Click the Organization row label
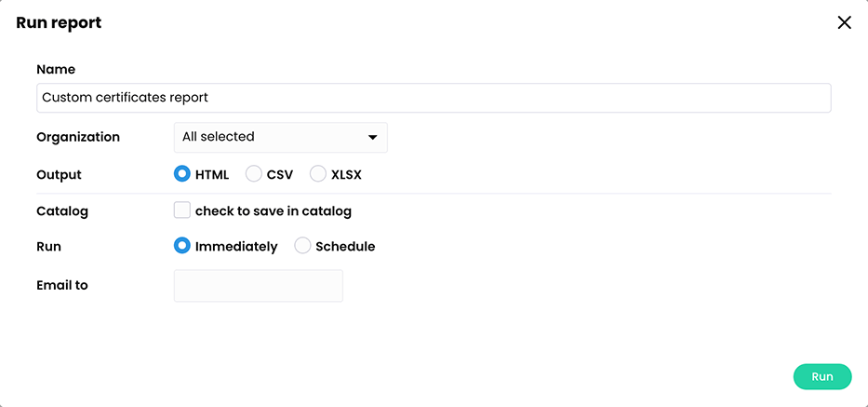Image resolution: width=868 pixels, height=407 pixels. click(78, 137)
